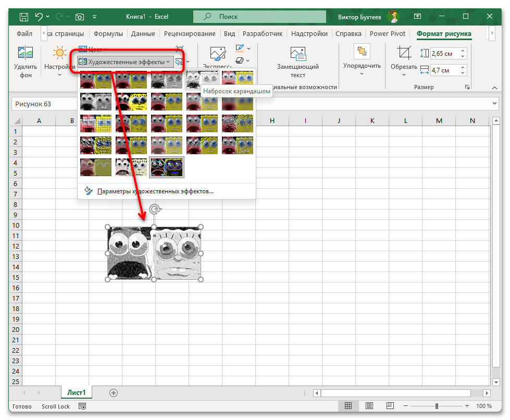Click the macro recording icon in the status bar
Viewport: 510px width, 420px height.
click(x=82, y=406)
